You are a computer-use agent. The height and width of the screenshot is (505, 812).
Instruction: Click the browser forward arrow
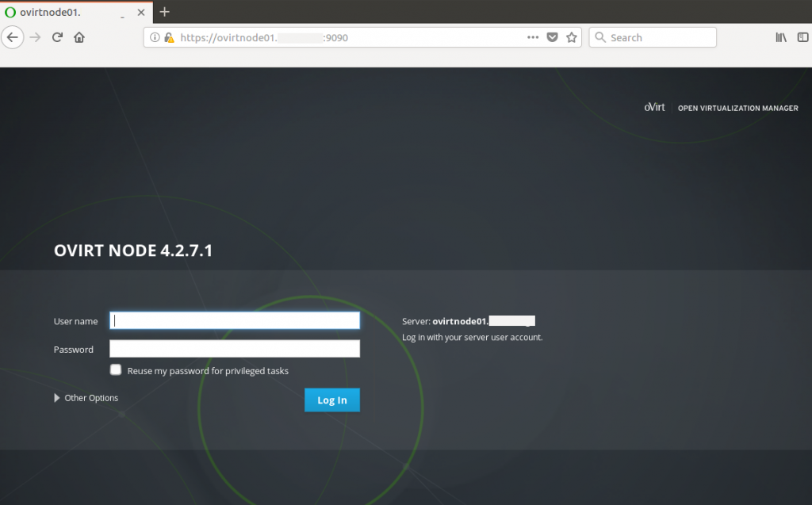[35, 37]
